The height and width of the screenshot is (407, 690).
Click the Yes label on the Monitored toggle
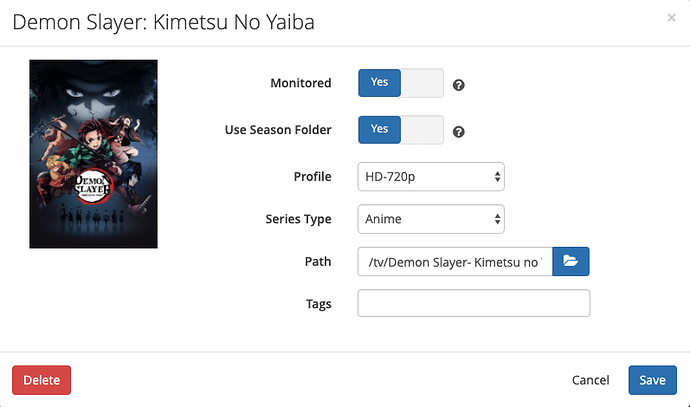(379, 82)
